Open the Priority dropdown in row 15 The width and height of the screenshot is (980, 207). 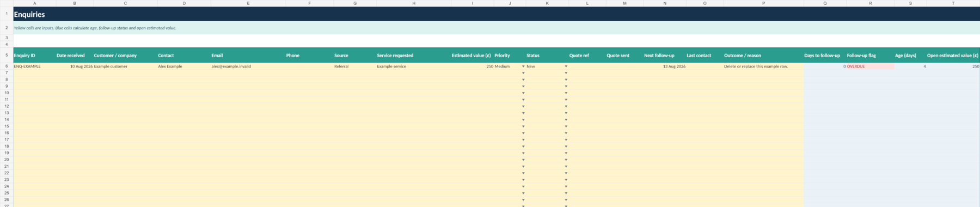click(523, 126)
